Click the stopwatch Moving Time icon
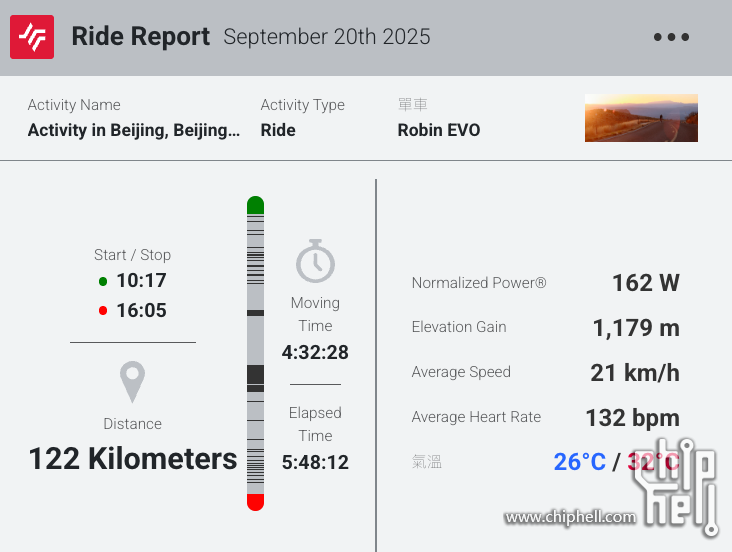This screenshot has width=732, height=552. click(x=316, y=262)
